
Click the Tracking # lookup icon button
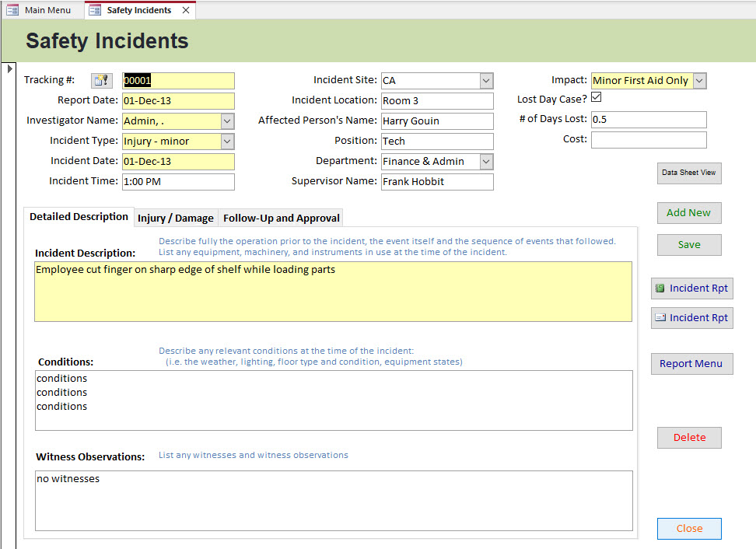tap(102, 80)
